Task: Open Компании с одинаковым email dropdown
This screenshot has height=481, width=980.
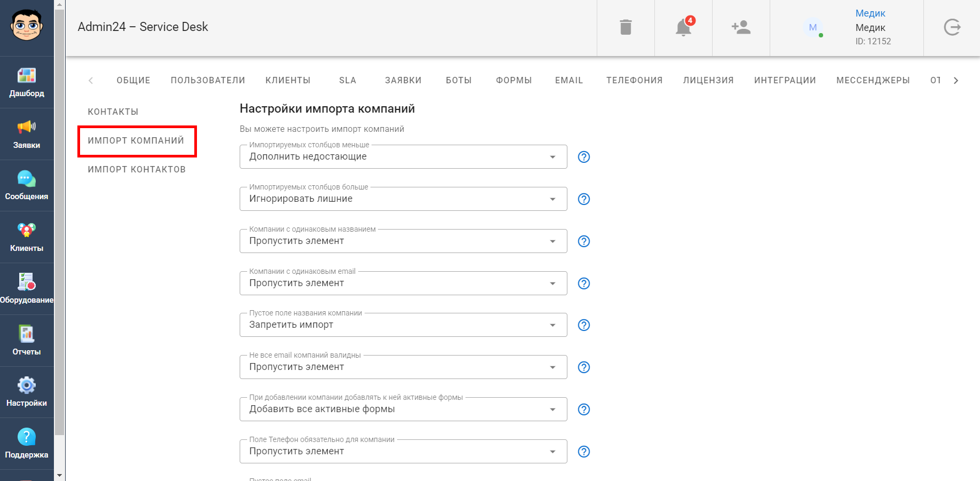Action: 403,283
